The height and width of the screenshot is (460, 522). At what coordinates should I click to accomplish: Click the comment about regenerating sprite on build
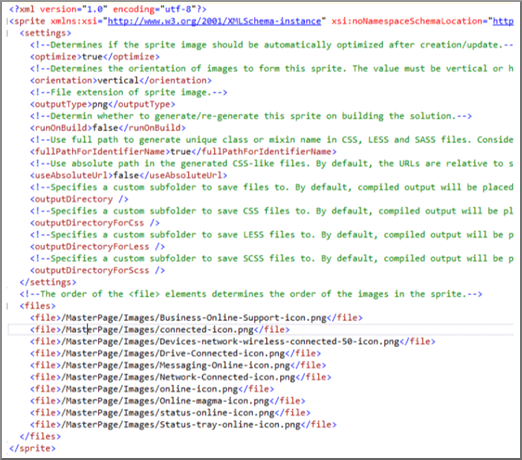[x=251, y=116]
